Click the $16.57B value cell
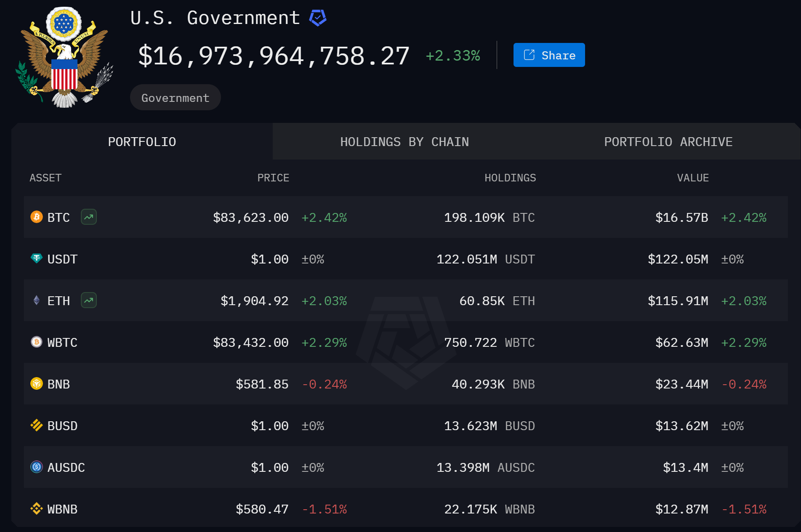Screen dimensions: 801x532 point(682,218)
